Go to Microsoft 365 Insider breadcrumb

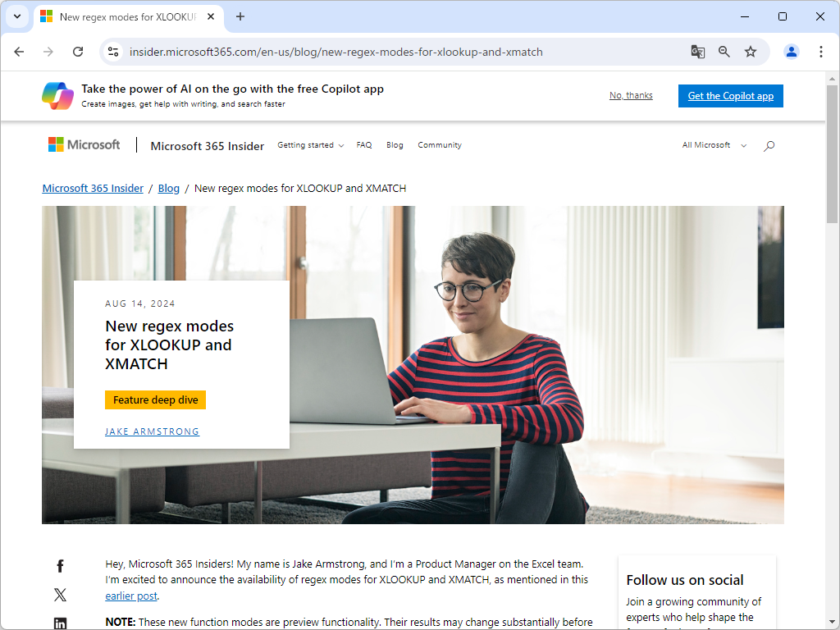point(93,188)
